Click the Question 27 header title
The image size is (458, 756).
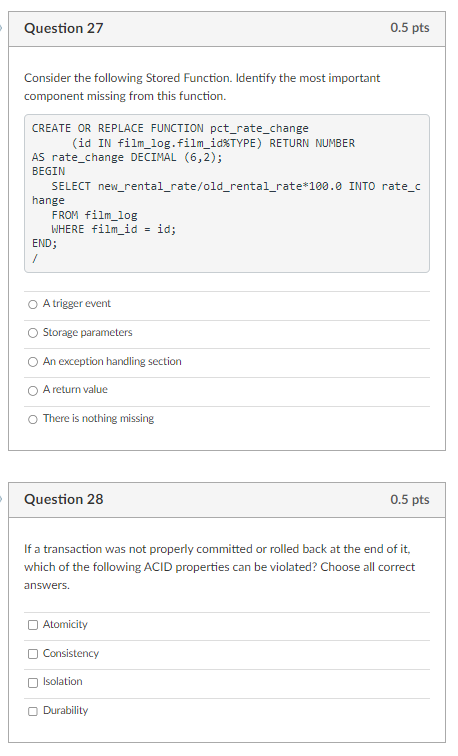click(64, 28)
